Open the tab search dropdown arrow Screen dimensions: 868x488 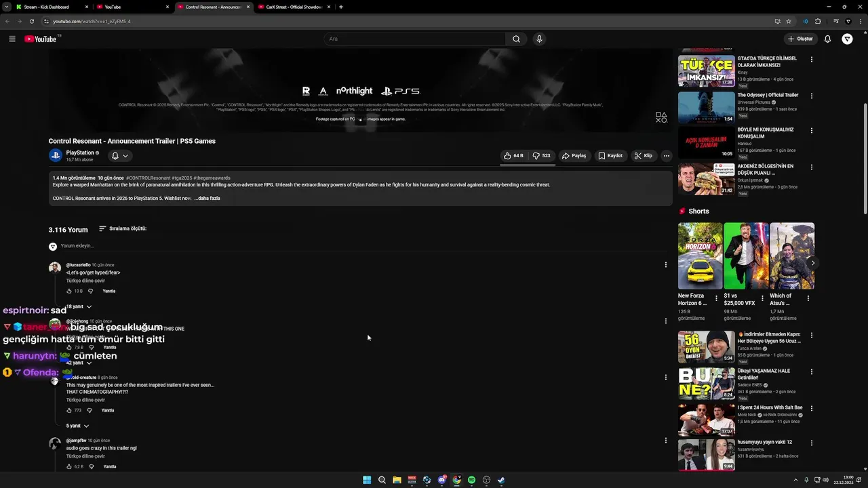(x=6, y=7)
